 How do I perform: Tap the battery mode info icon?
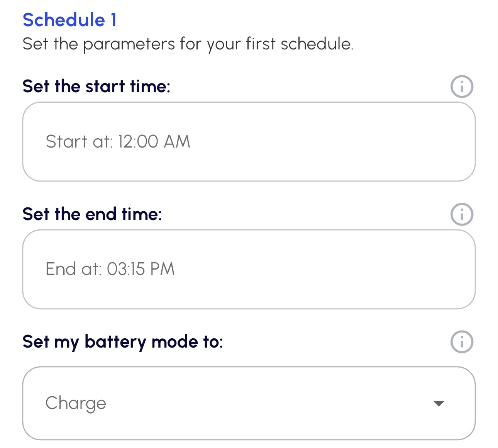(462, 342)
